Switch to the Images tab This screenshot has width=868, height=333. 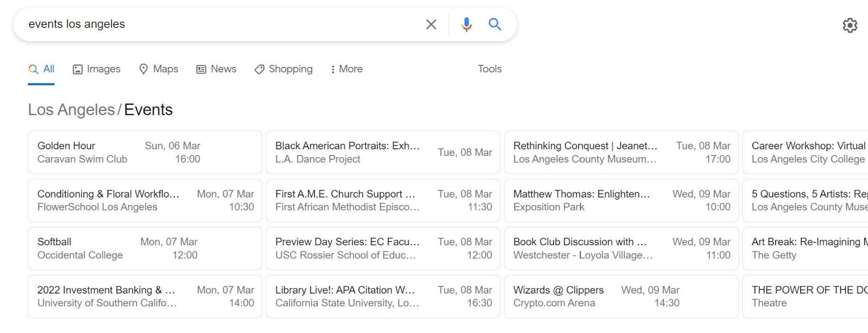(103, 69)
